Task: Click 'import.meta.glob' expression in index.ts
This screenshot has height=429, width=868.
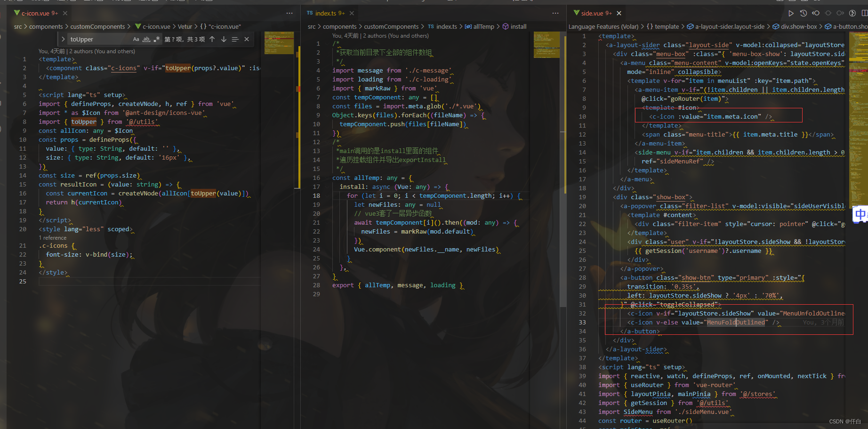Action: [411, 106]
